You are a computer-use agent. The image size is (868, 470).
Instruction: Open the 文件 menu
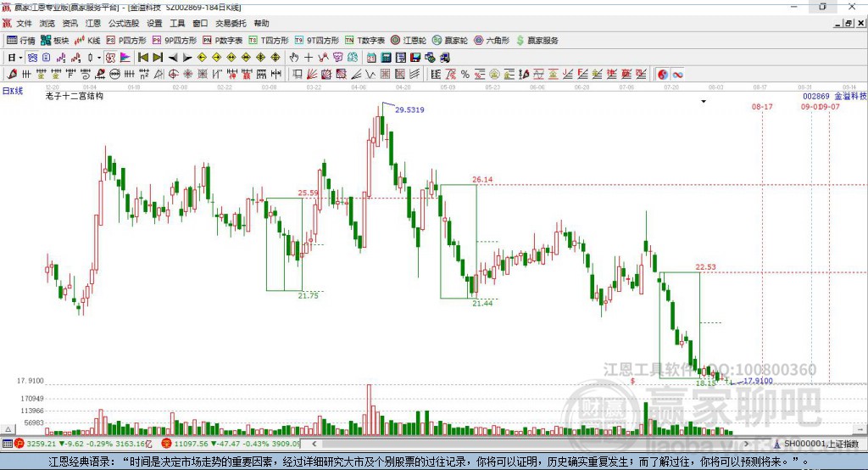[24, 23]
